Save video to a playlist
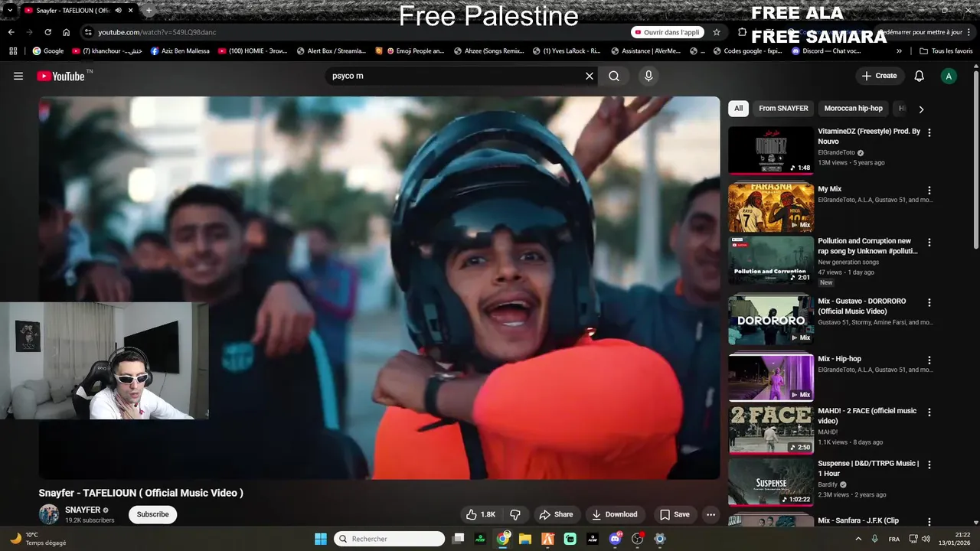980x551 pixels. tap(675, 514)
